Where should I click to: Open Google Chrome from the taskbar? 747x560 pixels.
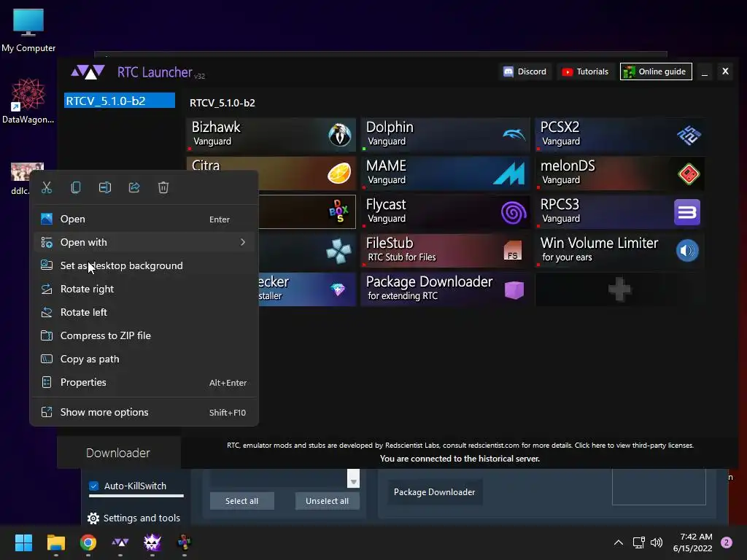tap(88, 542)
